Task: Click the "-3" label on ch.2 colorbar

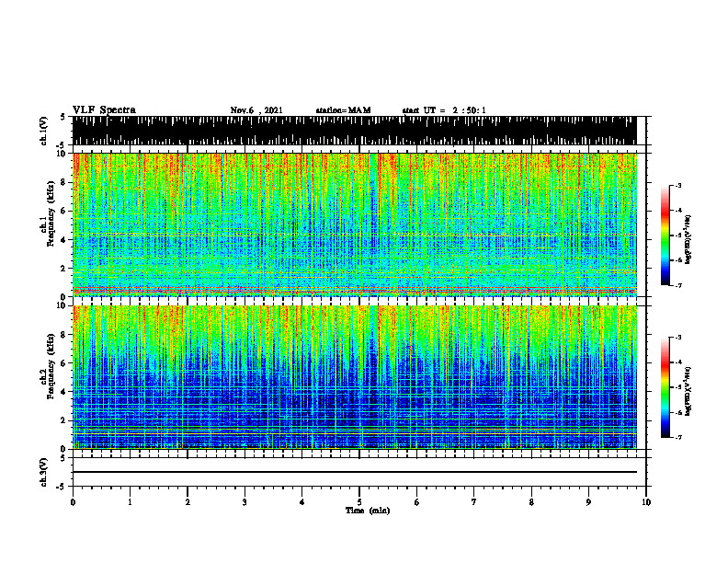Action: [x=678, y=338]
